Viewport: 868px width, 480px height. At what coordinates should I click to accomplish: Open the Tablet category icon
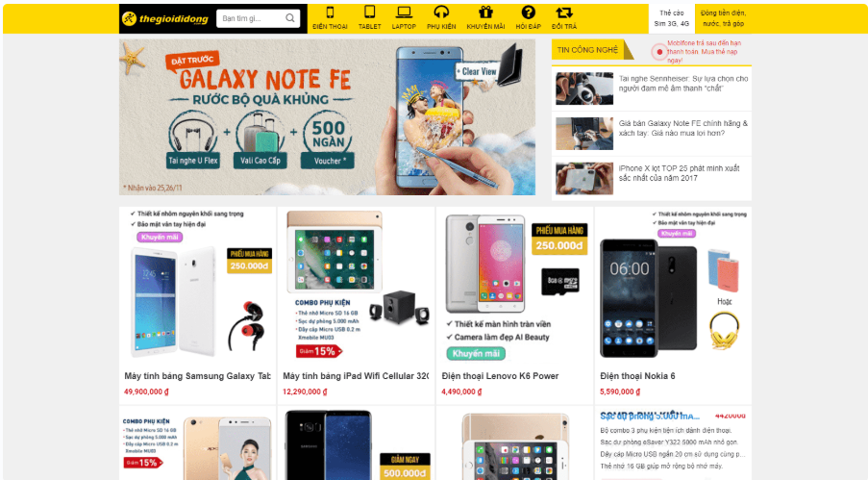[x=369, y=13]
